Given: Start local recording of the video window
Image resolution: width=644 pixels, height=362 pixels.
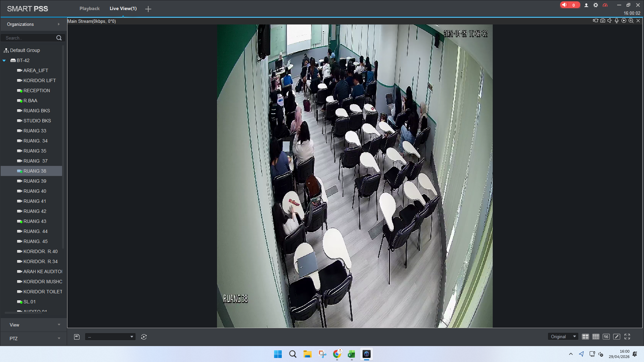Looking at the screenshot, I should coord(595,20).
